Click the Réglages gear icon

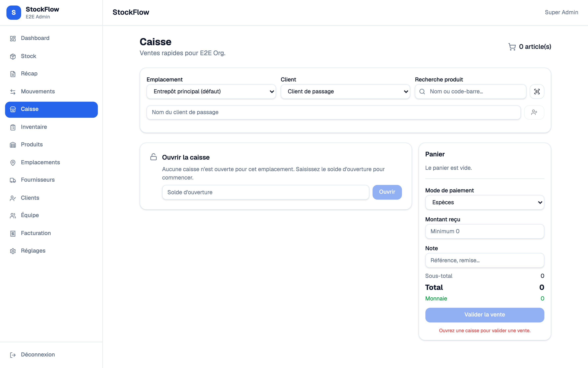[13, 251]
